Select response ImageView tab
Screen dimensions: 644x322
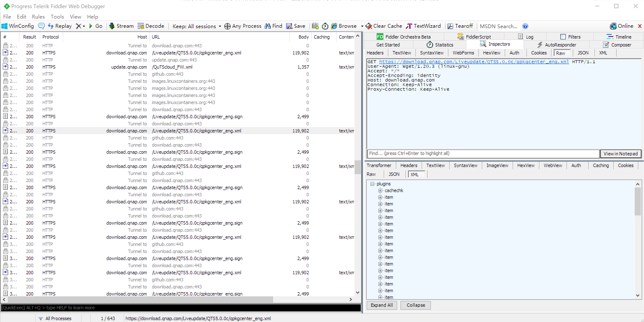tap(497, 165)
